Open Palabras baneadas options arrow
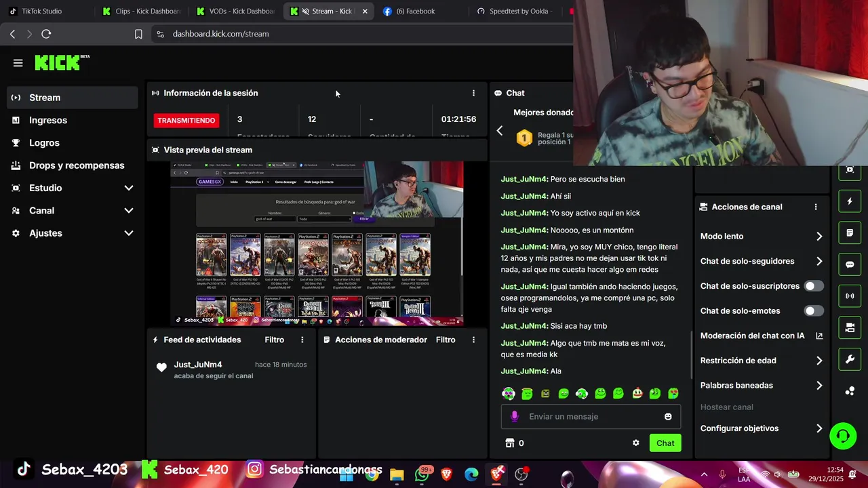This screenshot has height=488, width=868. pyautogui.click(x=819, y=386)
